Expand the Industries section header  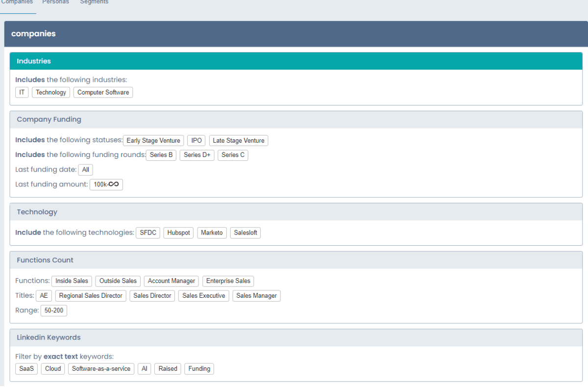34,61
